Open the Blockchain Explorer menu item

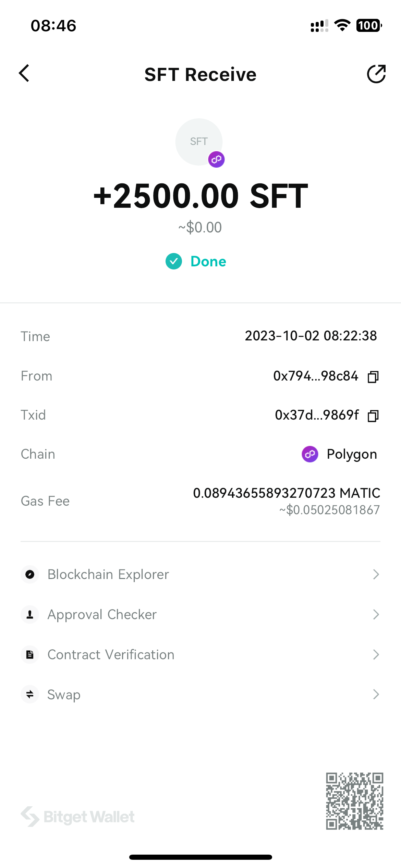tap(108, 574)
